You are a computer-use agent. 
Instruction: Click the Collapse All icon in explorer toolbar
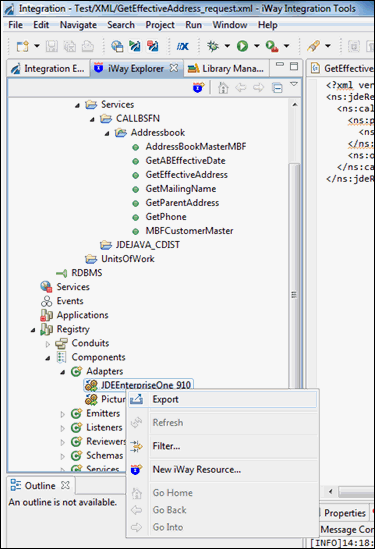[277, 88]
